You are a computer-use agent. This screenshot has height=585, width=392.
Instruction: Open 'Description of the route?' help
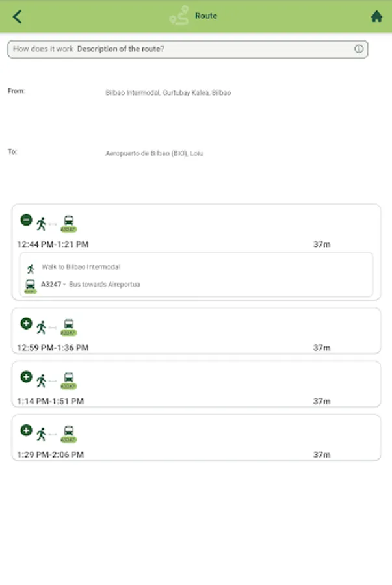(x=121, y=49)
